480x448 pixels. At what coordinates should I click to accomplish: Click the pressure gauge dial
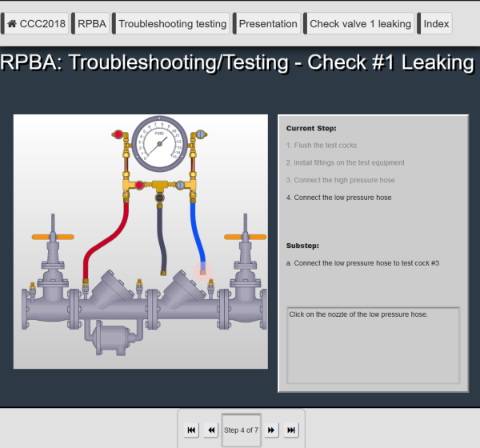tap(159, 145)
